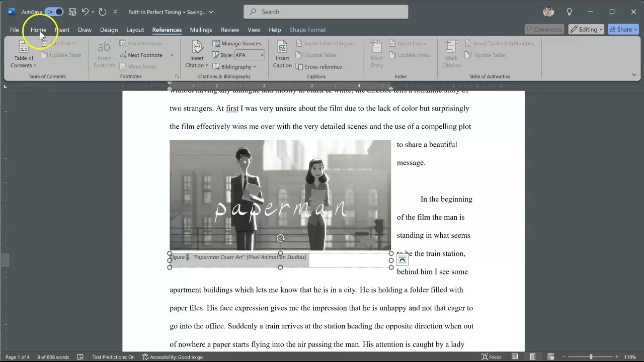The height and width of the screenshot is (362, 644).
Task: Open the proofing spell-check status icon
Action: (x=80, y=357)
